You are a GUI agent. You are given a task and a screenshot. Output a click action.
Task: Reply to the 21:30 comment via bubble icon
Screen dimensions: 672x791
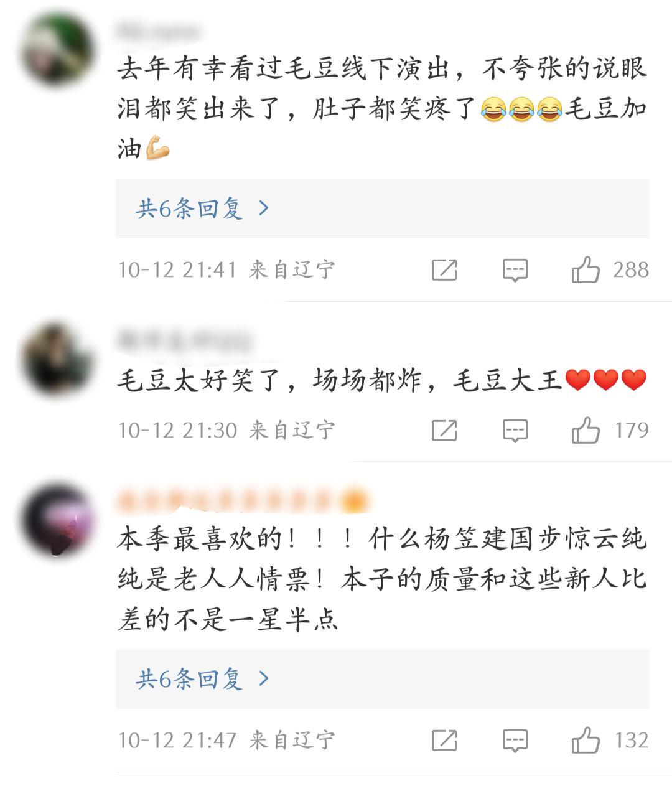click(x=515, y=431)
